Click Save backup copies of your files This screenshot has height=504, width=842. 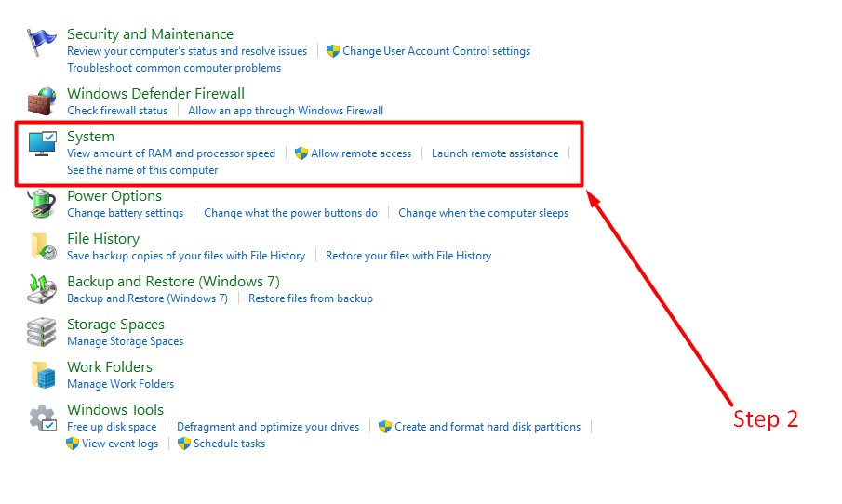point(186,256)
